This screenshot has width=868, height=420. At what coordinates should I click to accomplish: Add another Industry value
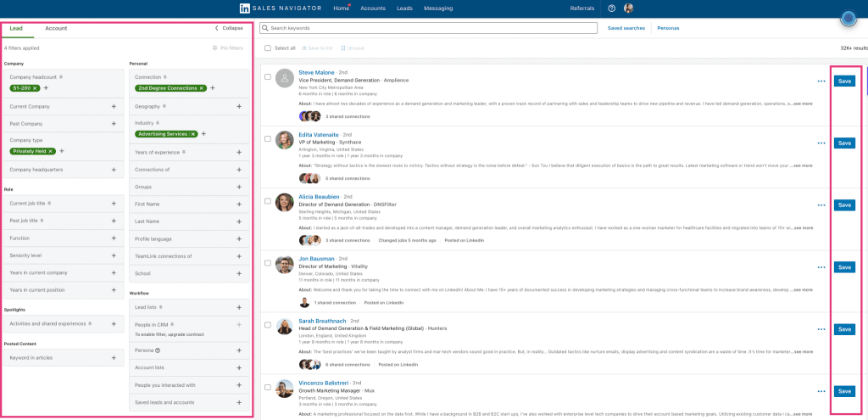pos(203,133)
